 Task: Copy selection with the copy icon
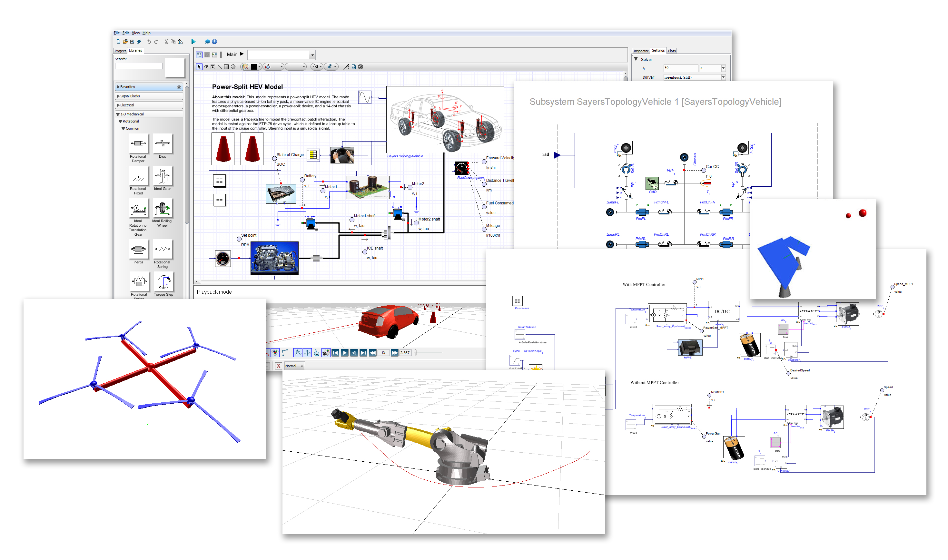(173, 42)
